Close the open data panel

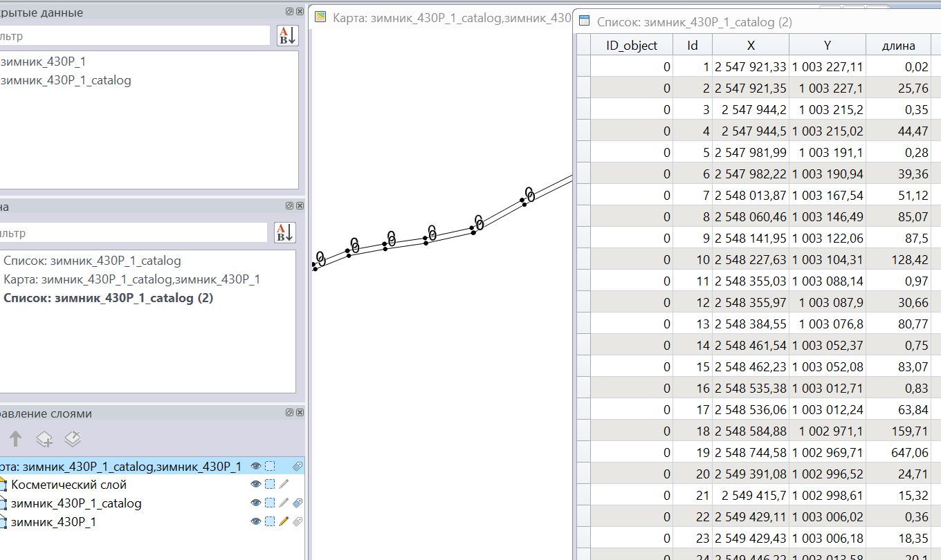click(x=300, y=12)
